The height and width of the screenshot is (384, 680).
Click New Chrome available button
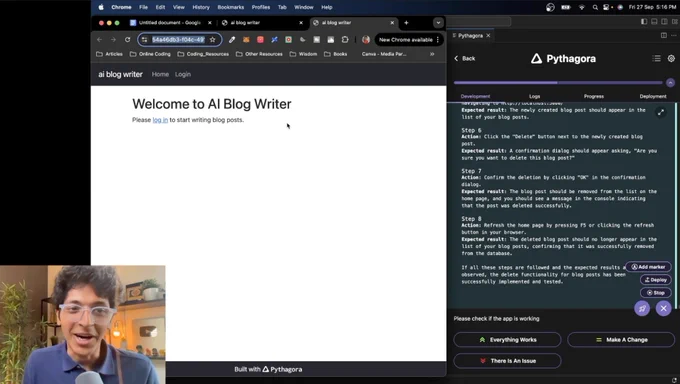pos(409,39)
